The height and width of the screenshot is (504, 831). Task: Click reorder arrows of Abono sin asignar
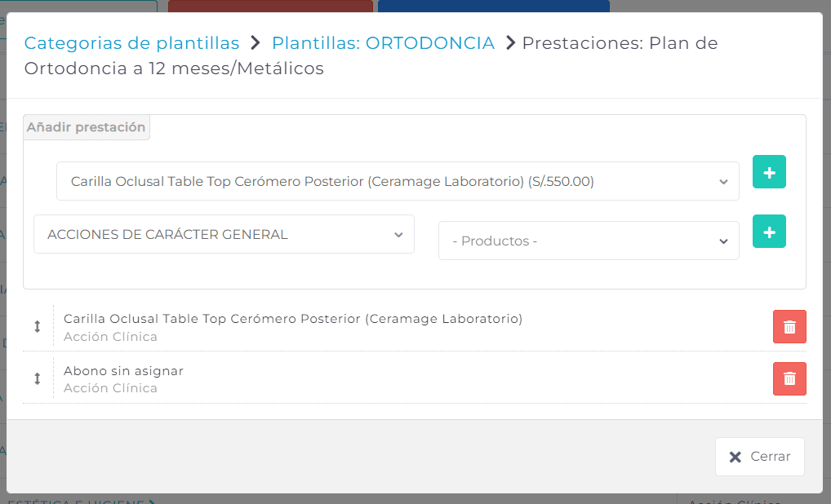click(x=37, y=378)
